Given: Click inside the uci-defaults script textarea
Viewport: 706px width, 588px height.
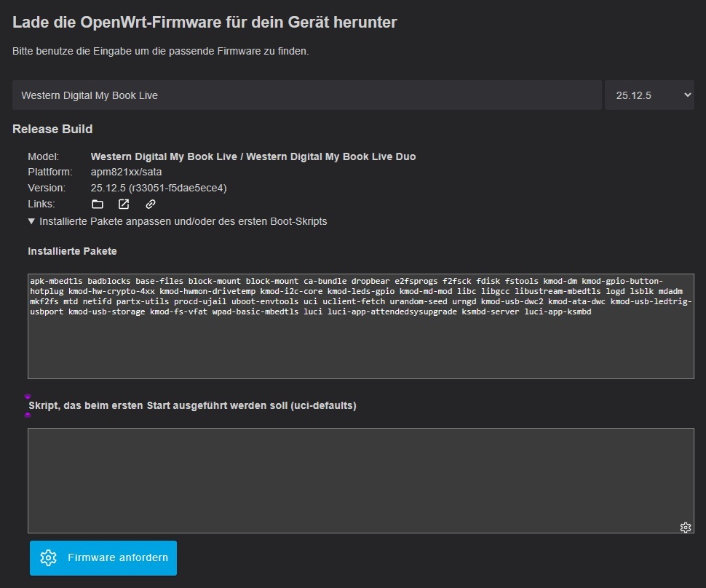Looking at the screenshot, I should 361,480.
